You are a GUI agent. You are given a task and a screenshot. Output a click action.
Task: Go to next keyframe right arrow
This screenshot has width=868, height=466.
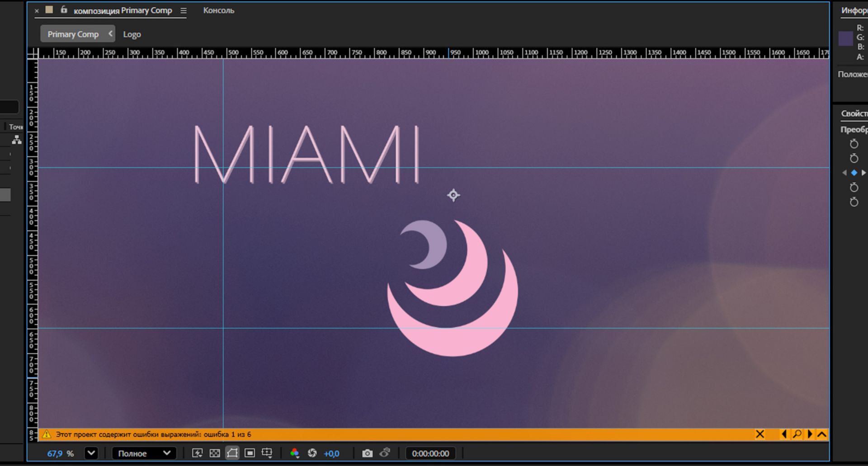(x=863, y=173)
